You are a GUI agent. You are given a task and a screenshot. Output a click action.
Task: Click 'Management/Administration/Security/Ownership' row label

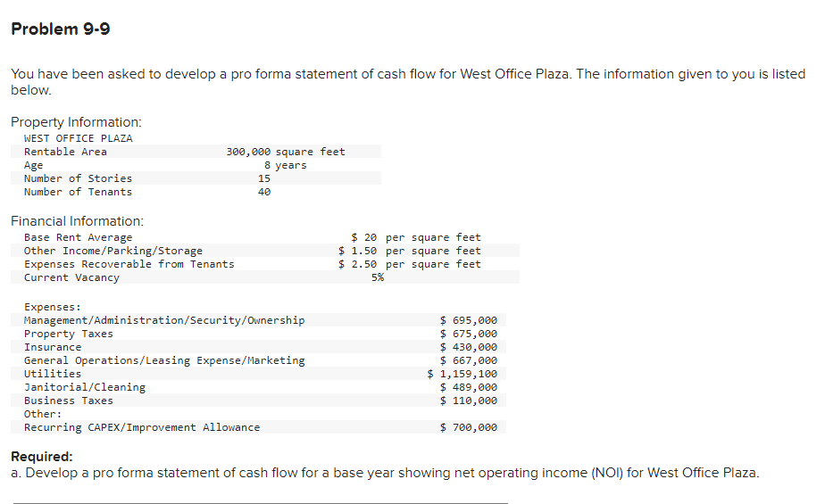pos(164,320)
